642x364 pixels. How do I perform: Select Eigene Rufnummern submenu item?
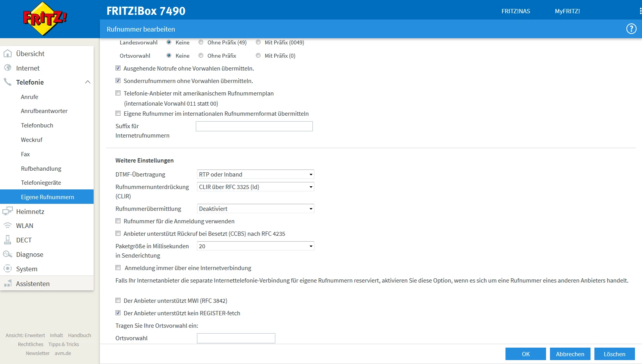pos(47,197)
